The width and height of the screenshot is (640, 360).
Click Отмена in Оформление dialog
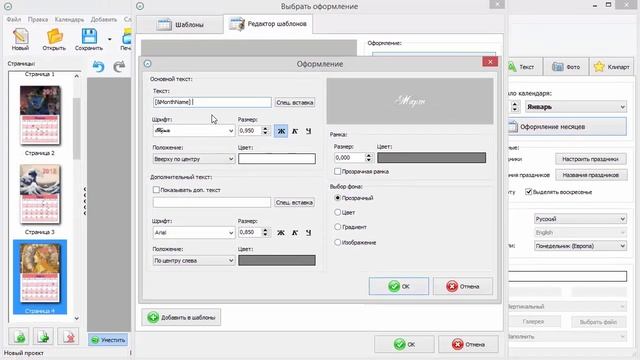(463, 286)
